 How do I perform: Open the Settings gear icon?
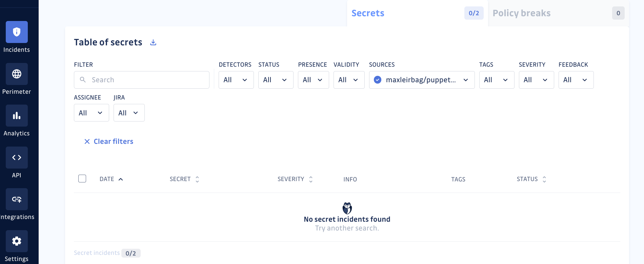point(17,241)
